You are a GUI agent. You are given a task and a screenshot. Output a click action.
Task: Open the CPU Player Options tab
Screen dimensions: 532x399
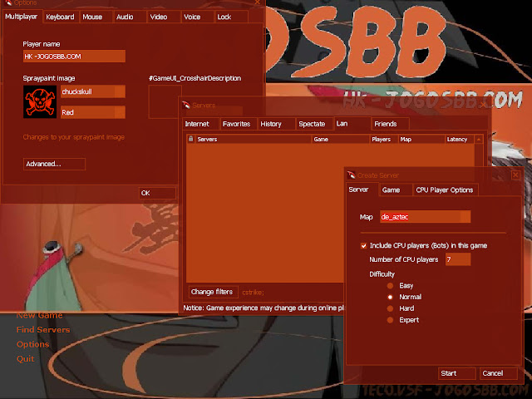446,190
